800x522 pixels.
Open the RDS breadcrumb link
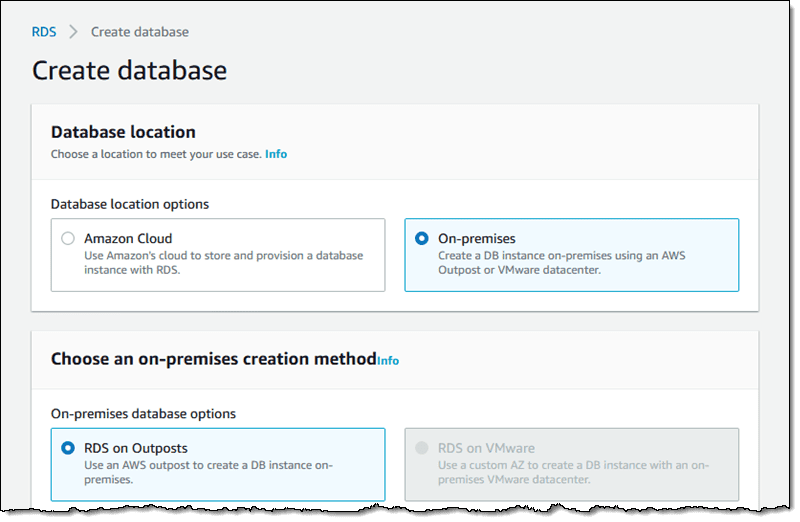point(44,32)
